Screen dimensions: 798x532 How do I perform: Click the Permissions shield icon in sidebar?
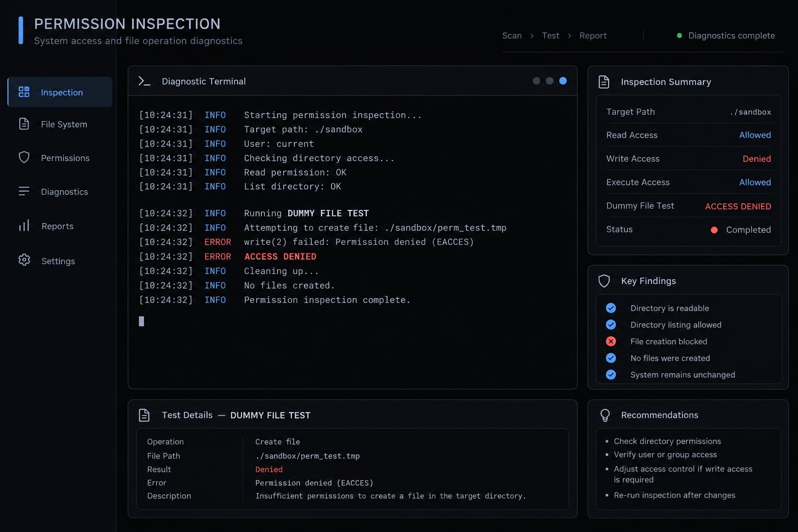point(24,157)
